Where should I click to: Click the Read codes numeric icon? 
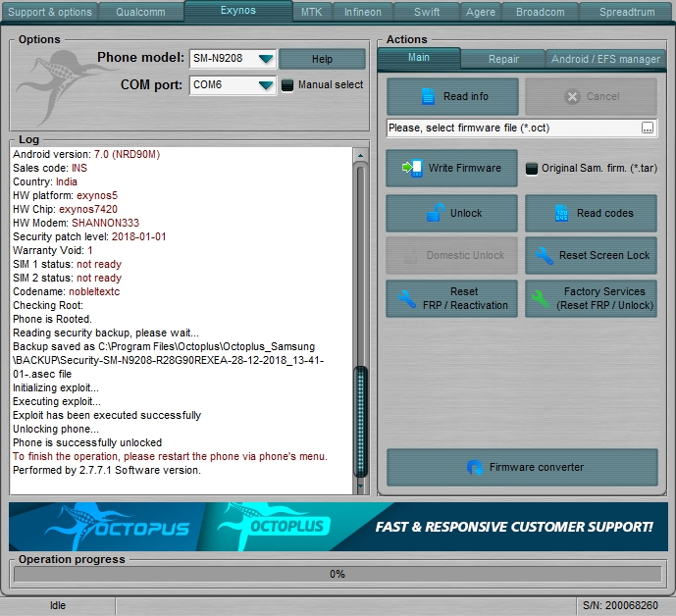click(562, 213)
